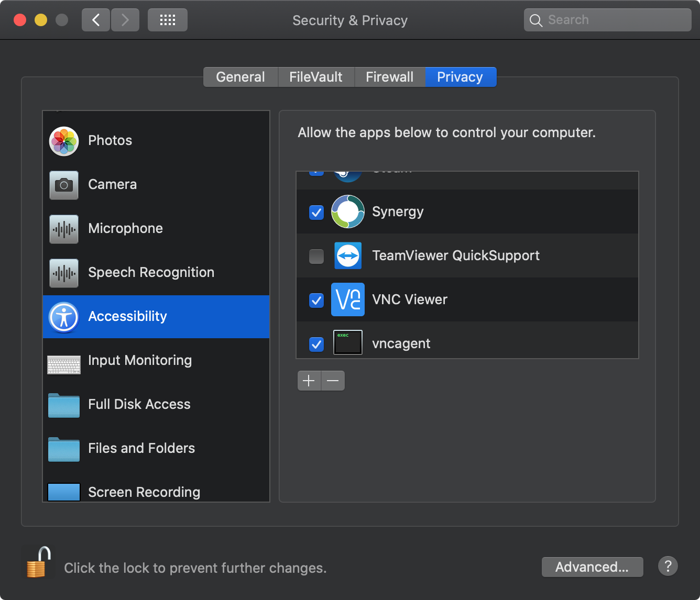
Task: Go back with the left arrow button
Action: click(96, 20)
